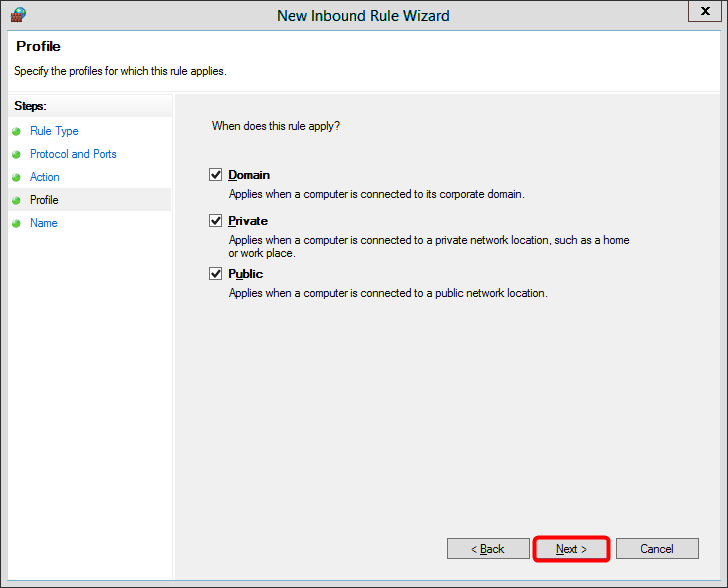Viewport: 728px width, 588px height.
Task: Go to the Rule Type step
Action: tap(54, 131)
